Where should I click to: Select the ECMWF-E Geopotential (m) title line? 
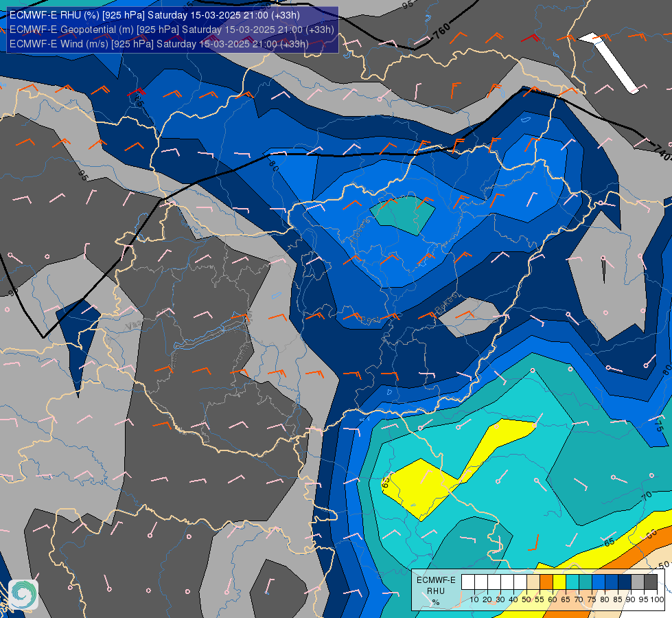pos(172,30)
